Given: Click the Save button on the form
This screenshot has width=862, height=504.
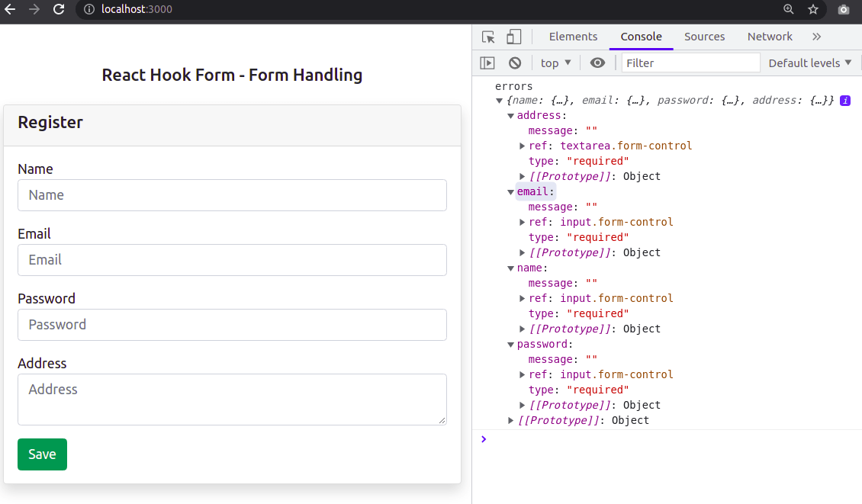Looking at the screenshot, I should [x=42, y=454].
